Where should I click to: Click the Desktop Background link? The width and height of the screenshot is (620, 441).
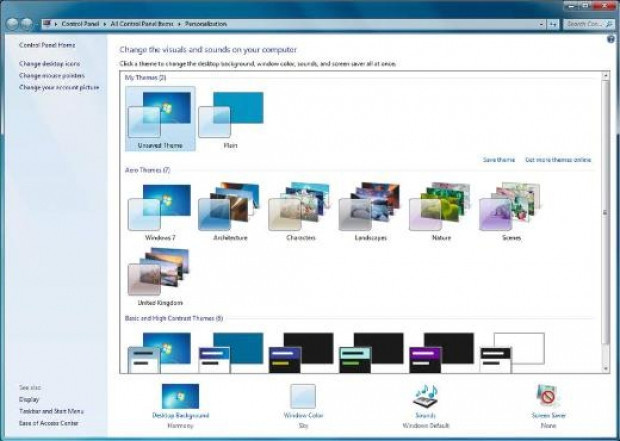coord(181,415)
